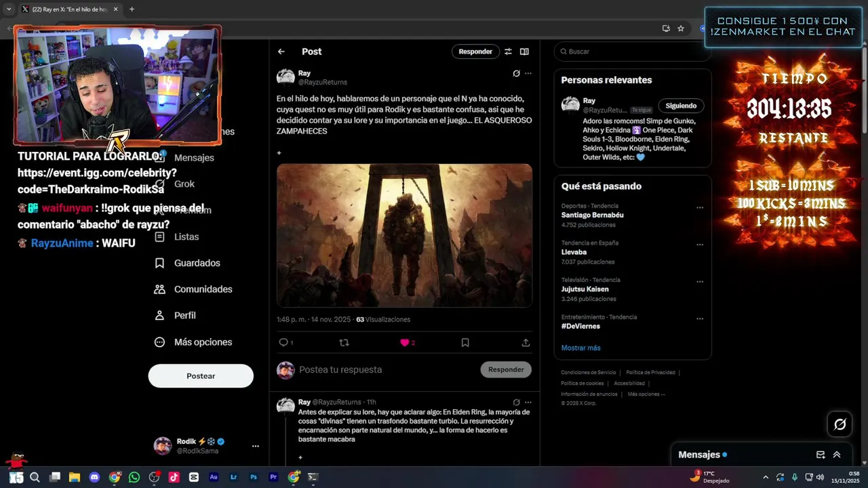Open Premiere Pro from the taskbar
Screen dimensions: 868x488
coord(273,477)
